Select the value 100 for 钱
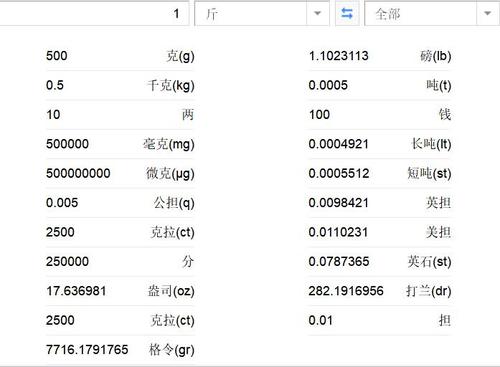Screen dimensions: 500x367 coord(319,114)
